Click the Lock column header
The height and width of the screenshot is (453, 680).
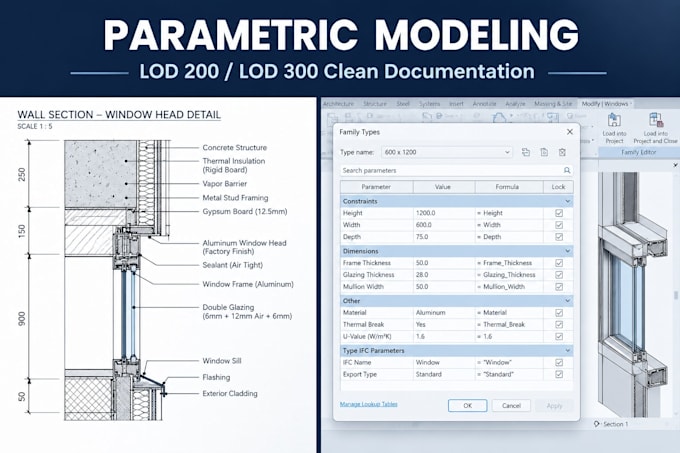click(x=559, y=187)
